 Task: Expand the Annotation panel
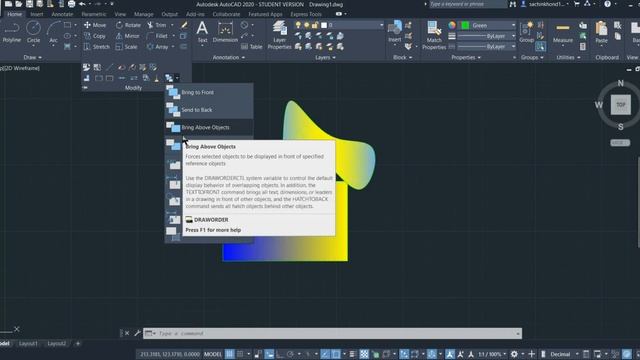coord(229,58)
